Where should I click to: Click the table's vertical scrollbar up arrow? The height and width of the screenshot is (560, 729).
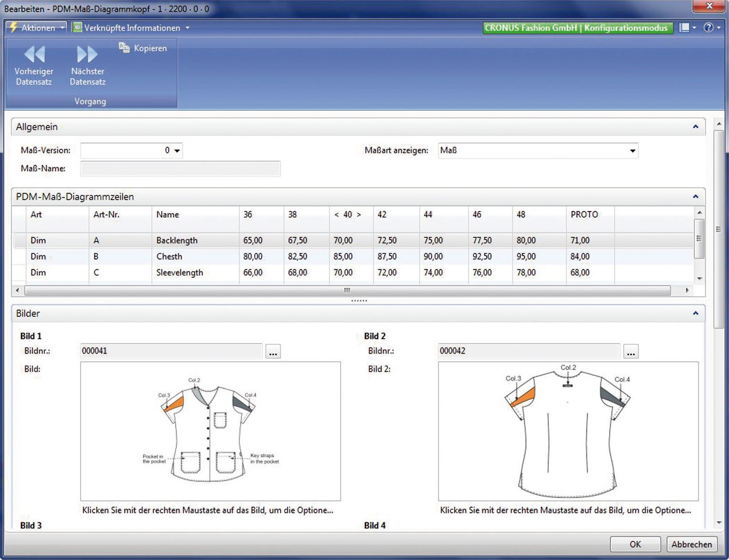(x=700, y=213)
